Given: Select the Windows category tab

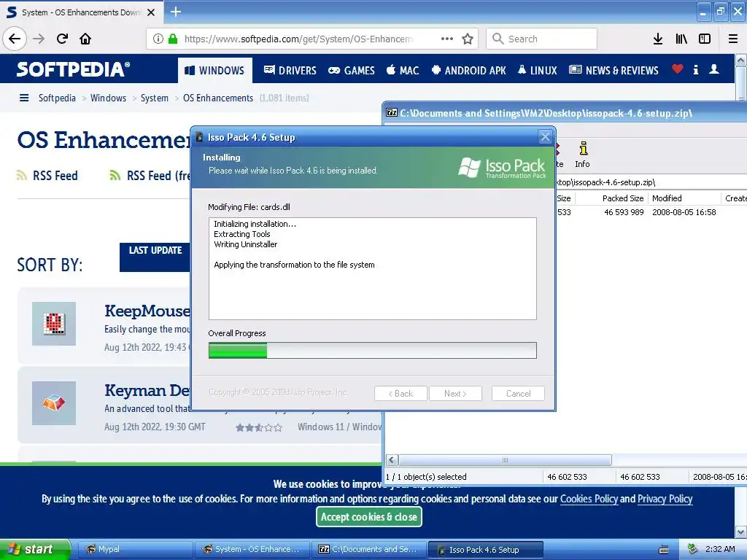Looking at the screenshot, I should [214, 71].
